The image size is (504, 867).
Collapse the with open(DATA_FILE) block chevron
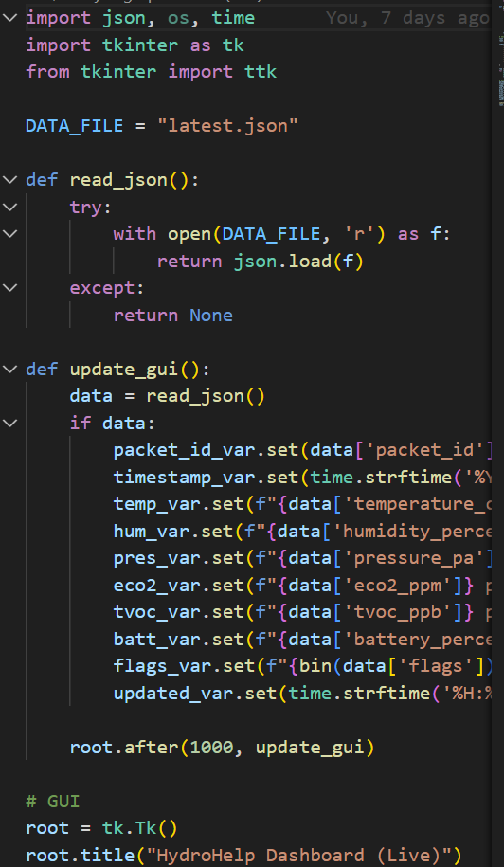point(9,234)
